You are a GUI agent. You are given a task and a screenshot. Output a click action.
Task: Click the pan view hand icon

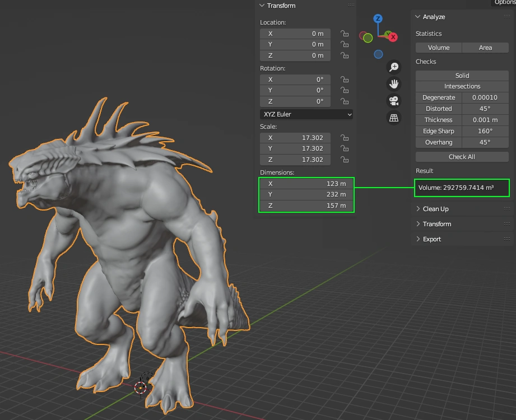pos(393,84)
